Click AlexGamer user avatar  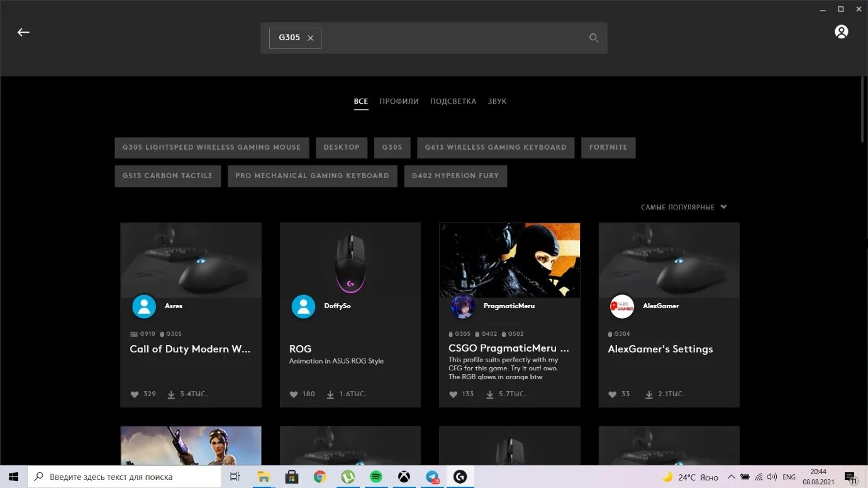tap(622, 306)
